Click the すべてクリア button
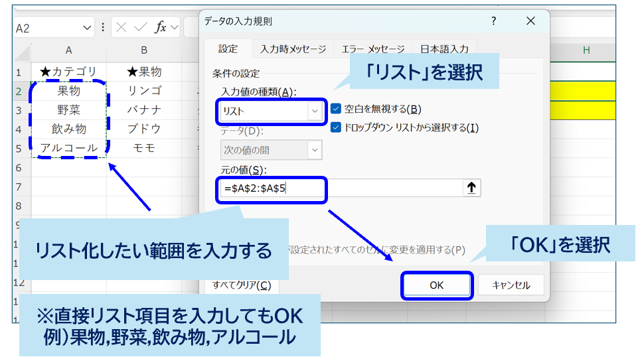 point(242,285)
